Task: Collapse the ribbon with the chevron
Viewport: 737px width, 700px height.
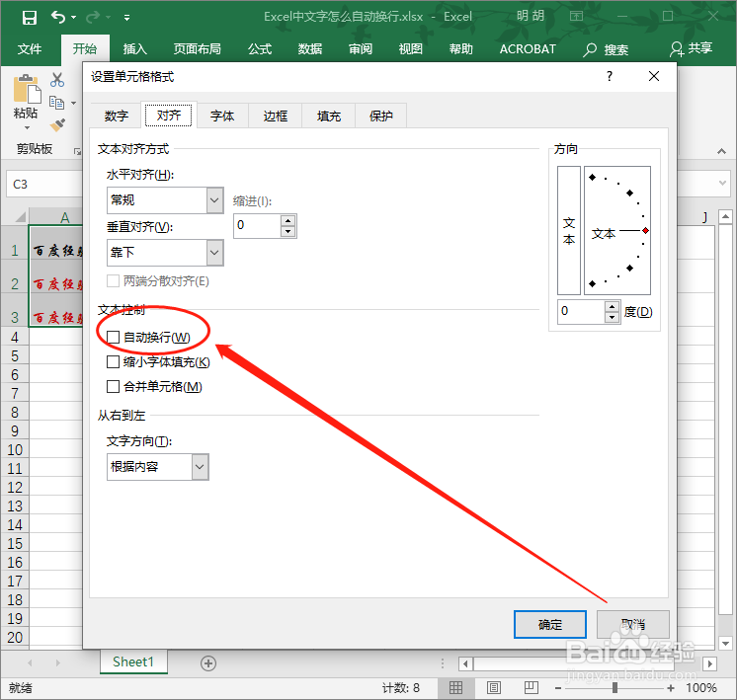Action: 721,151
